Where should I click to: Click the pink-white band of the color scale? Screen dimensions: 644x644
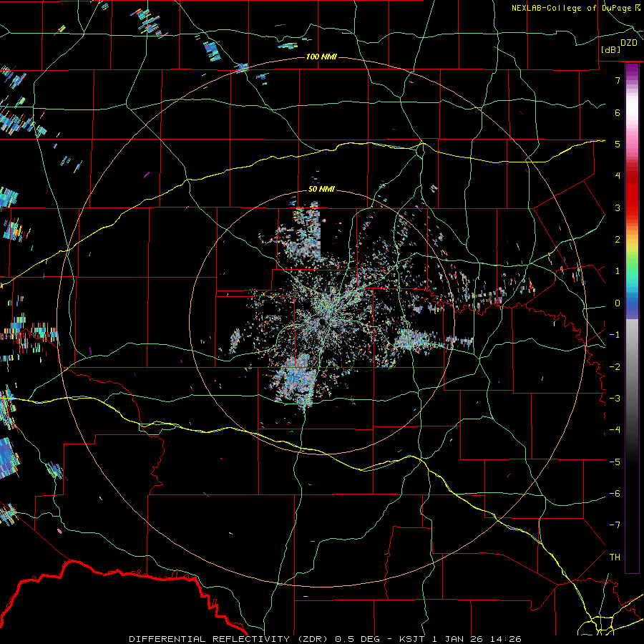click(x=632, y=119)
